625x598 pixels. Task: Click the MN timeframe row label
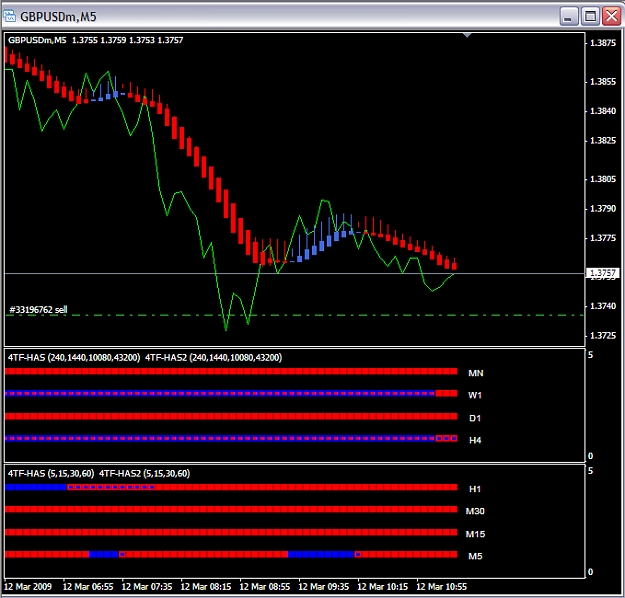pos(476,373)
